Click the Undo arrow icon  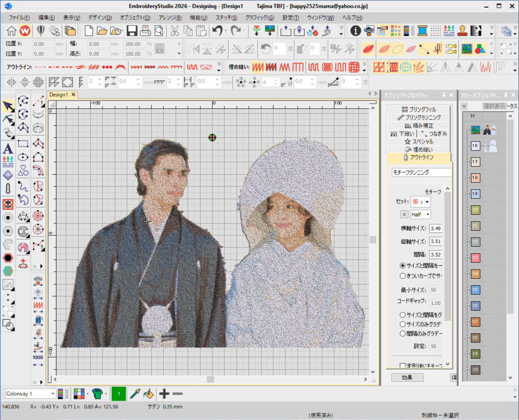click(x=217, y=31)
